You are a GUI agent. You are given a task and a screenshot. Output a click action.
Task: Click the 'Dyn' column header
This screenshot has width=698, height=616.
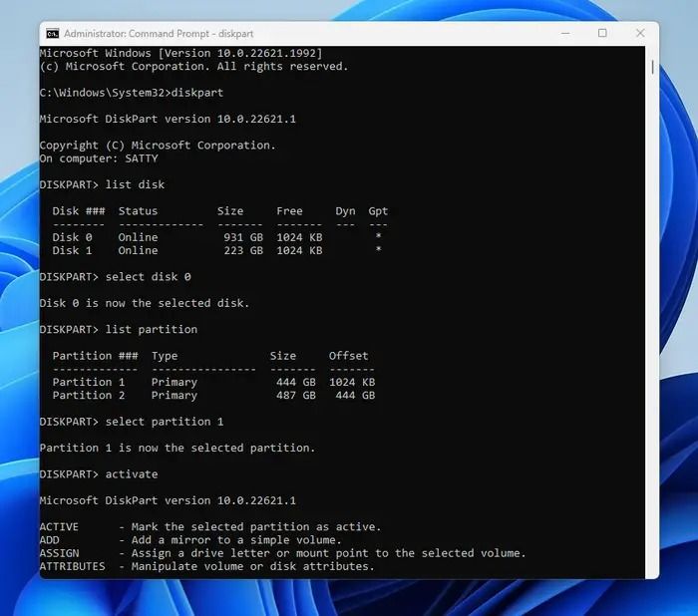pyautogui.click(x=345, y=211)
